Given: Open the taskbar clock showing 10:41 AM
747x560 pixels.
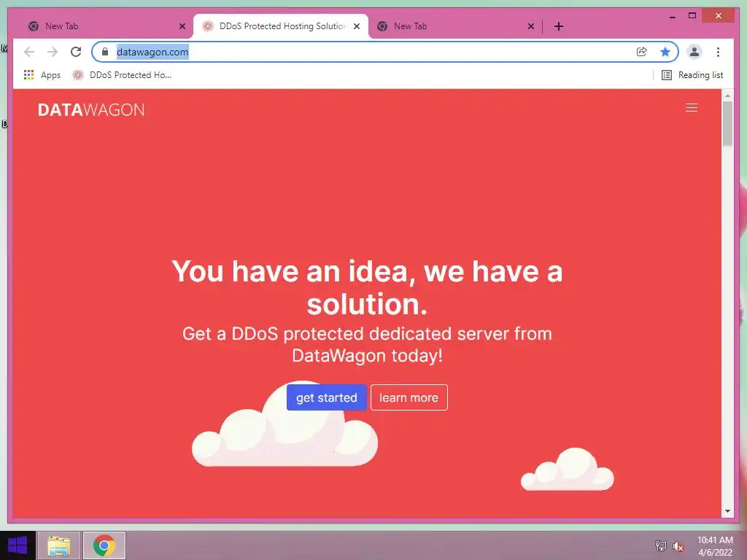Looking at the screenshot, I should click(715, 545).
